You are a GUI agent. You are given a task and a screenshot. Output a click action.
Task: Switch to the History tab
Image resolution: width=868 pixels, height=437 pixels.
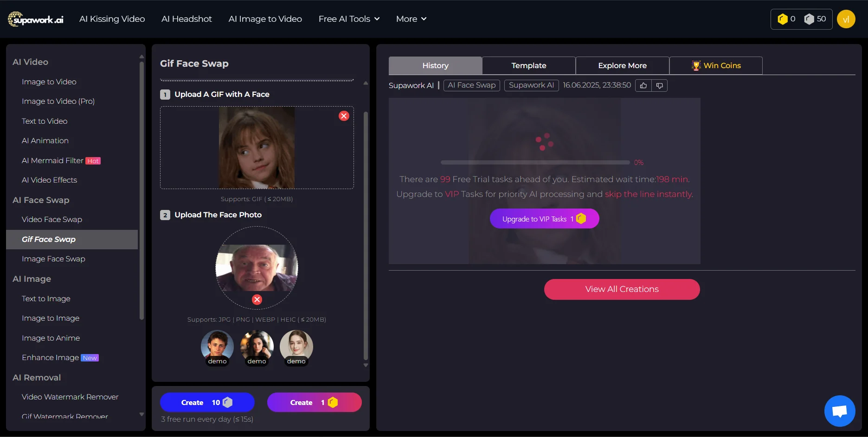(x=435, y=65)
